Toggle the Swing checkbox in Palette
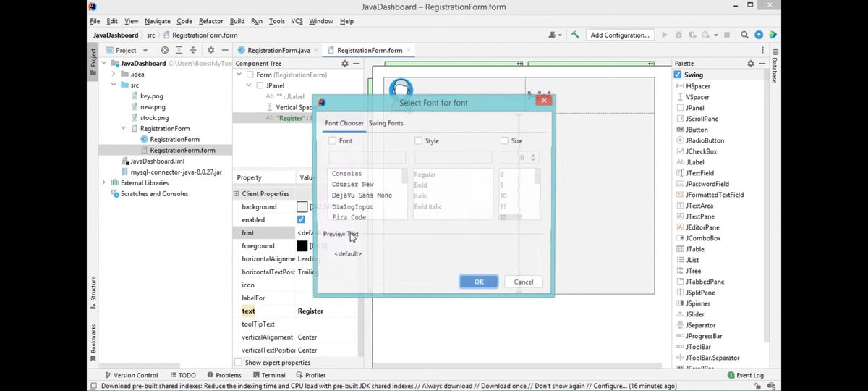 coord(678,75)
